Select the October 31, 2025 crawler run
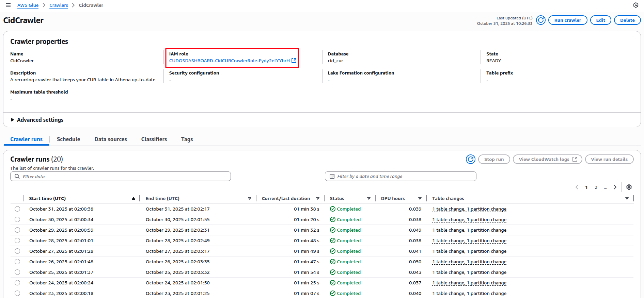Viewport: 644px width, 298px height. [x=17, y=209]
